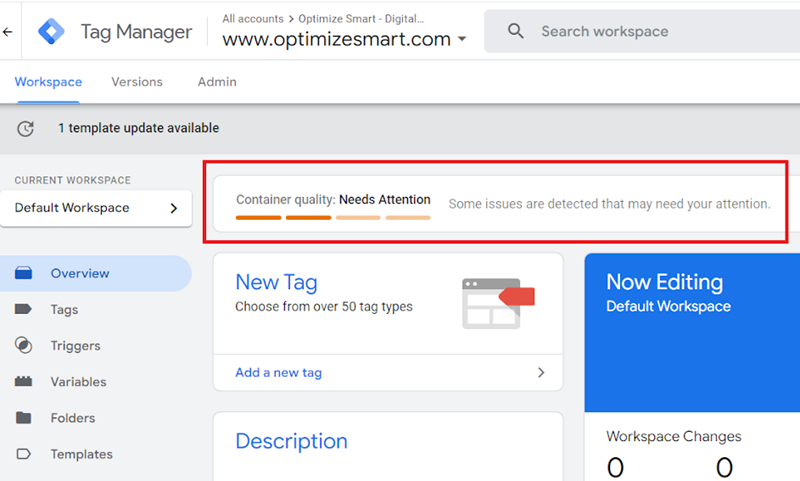Screen dimensions: 800x481
Task: Click the Description card heading
Action: pyautogui.click(x=291, y=441)
